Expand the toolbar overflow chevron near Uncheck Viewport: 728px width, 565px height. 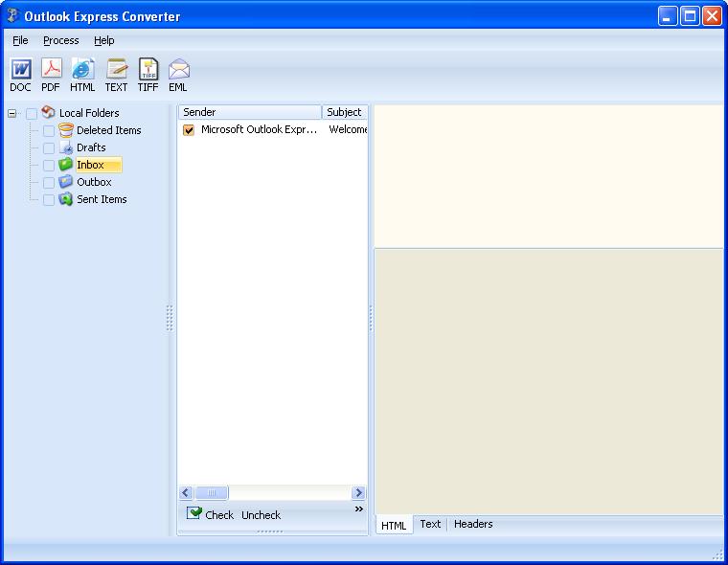[359, 508]
